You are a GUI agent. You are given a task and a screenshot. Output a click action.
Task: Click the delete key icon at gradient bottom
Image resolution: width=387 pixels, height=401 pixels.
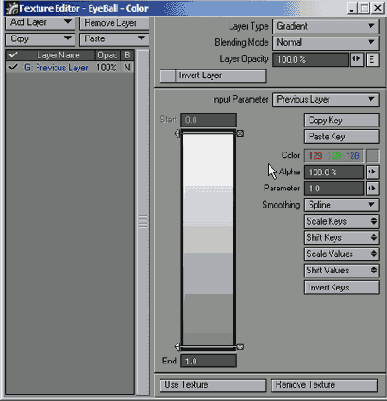240,347
